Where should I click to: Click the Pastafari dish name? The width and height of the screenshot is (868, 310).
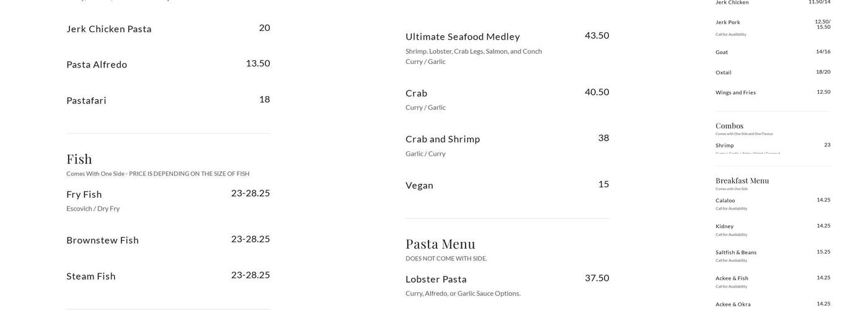86,100
